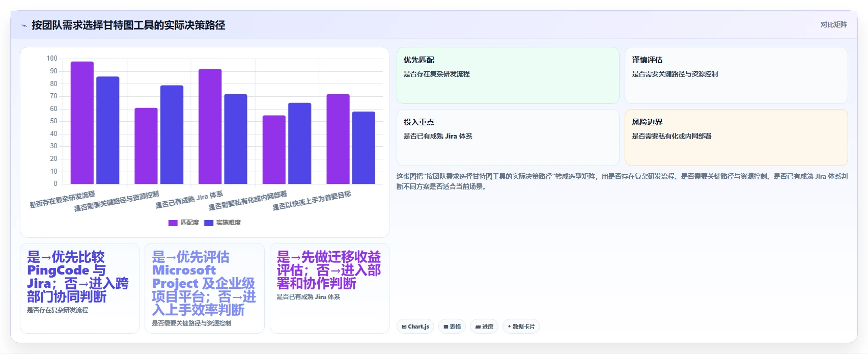Click the slanted x-axis label 是否需要私有化或内网部署
868x354 pixels.
247,201
